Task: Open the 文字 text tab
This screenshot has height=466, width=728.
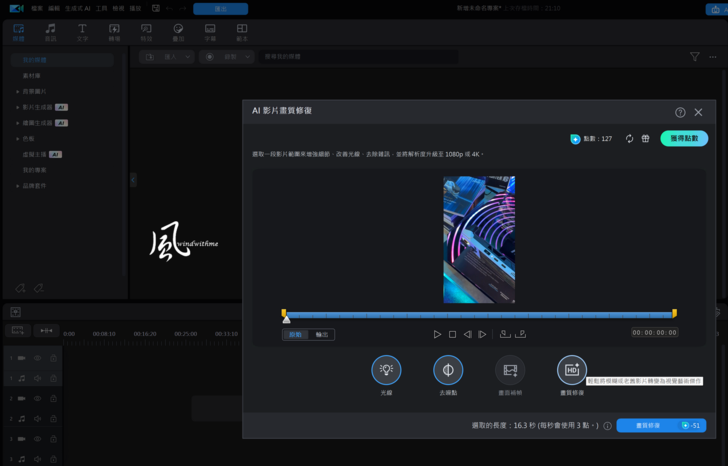Action: (82, 32)
